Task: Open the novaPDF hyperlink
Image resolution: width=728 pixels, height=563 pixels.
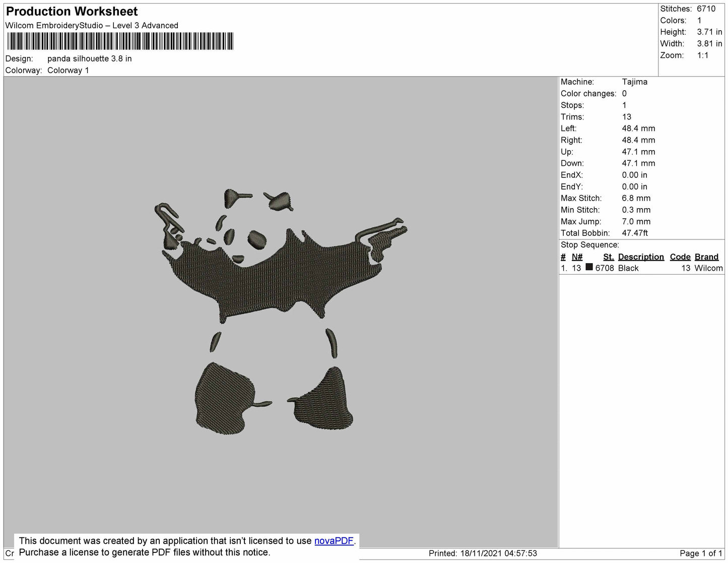Action: pyautogui.click(x=334, y=541)
